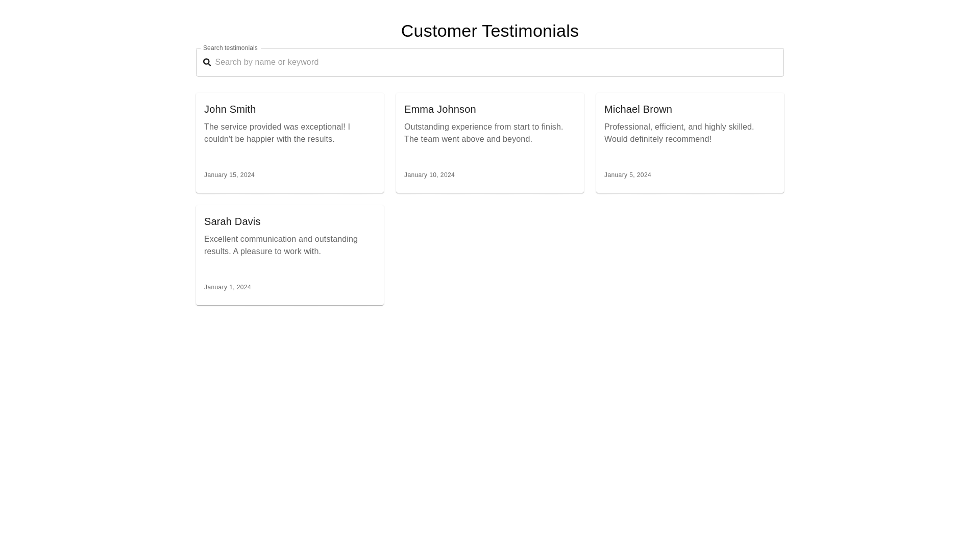
Task: Select the John Smith name heading
Action: pos(230,109)
